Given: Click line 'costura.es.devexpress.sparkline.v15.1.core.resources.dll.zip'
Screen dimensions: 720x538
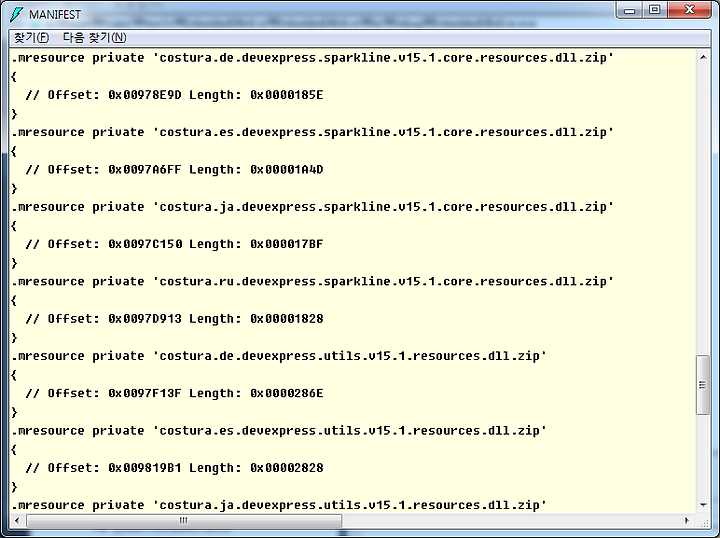Looking at the screenshot, I should point(312,132).
